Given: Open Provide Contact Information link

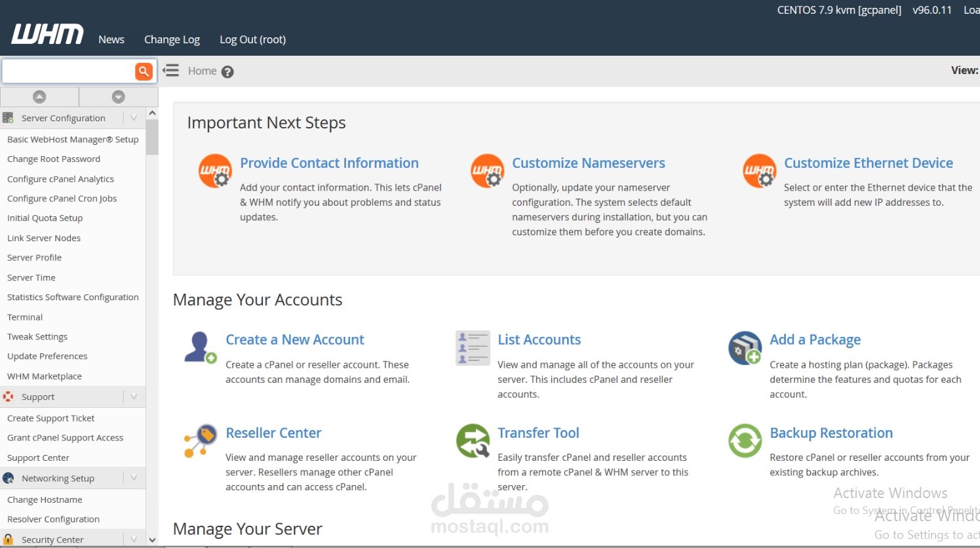Looking at the screenshot, I should point(329,163).
